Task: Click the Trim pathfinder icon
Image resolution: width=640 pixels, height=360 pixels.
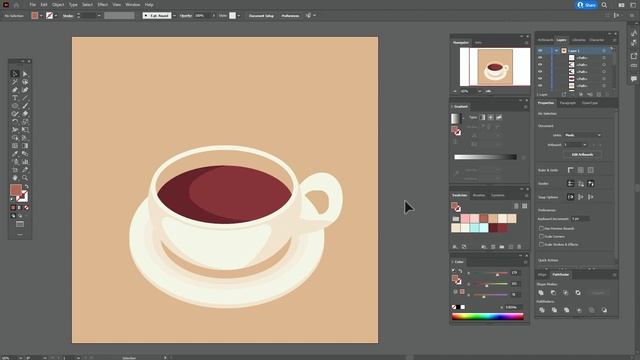Action: coord(554,310)
